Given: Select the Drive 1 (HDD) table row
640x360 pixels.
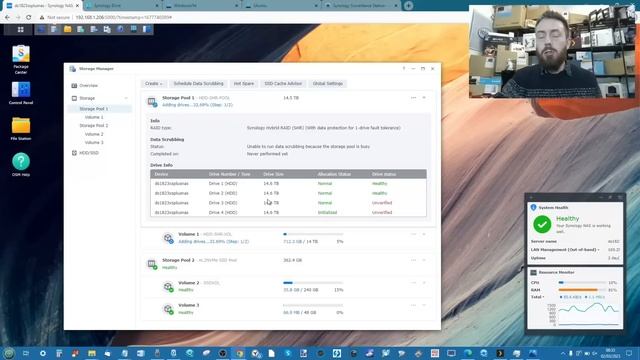Looking at the screenshot, I should pyautogui.click(x=288, y=184).
